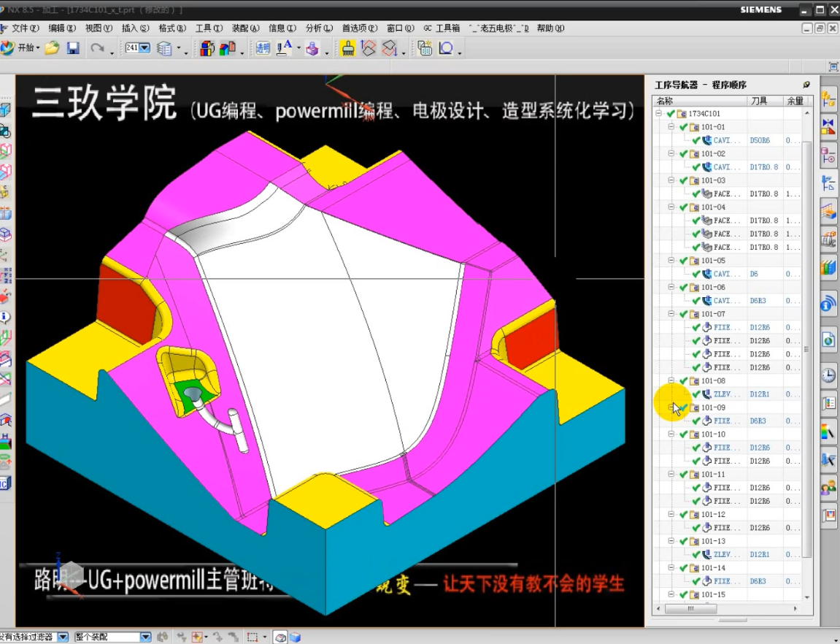Click the text annotation A icon

284,48
